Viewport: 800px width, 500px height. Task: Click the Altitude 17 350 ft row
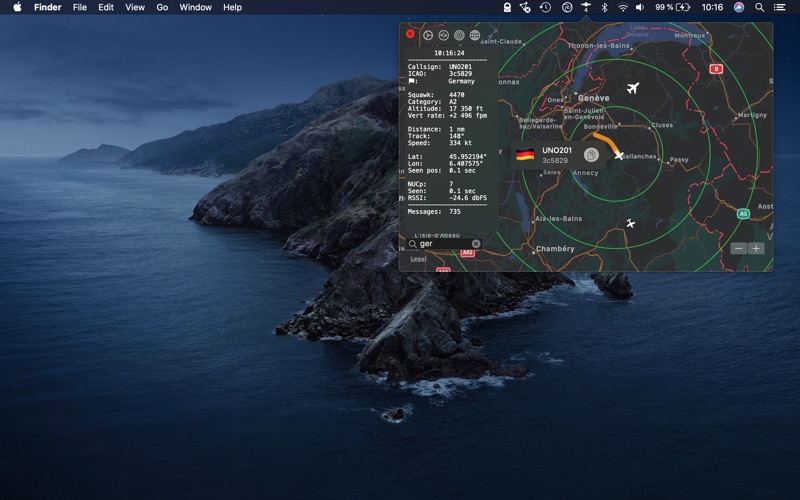tap(445, 109)
